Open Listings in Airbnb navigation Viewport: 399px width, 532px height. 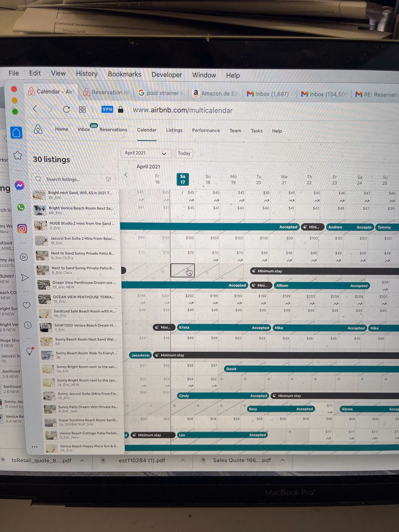point(174,130)
